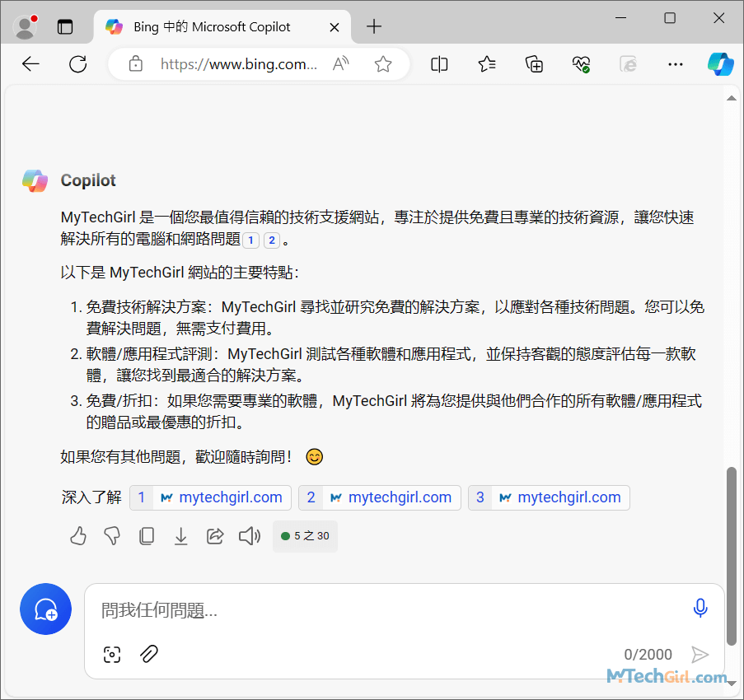The width and height of the screenshot is (744, 700).
Task: Click inline citation number 2
Action: pos(272,240)
